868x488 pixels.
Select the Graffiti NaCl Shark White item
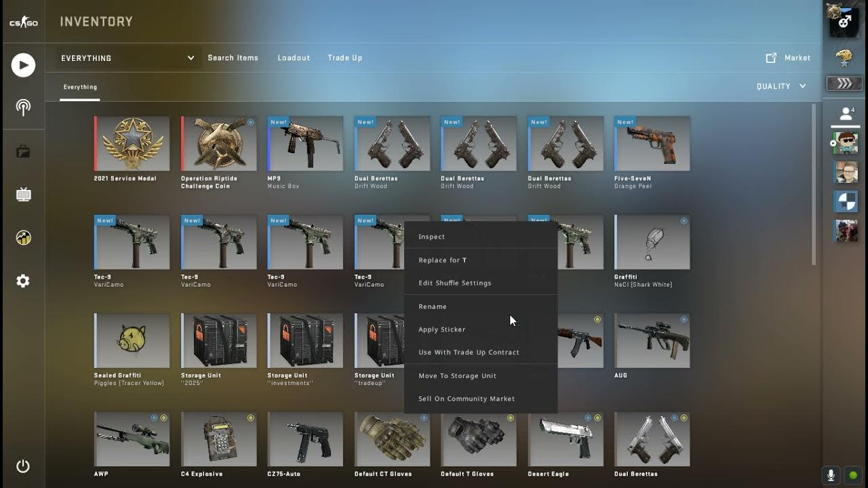click(x=652, y=243)
